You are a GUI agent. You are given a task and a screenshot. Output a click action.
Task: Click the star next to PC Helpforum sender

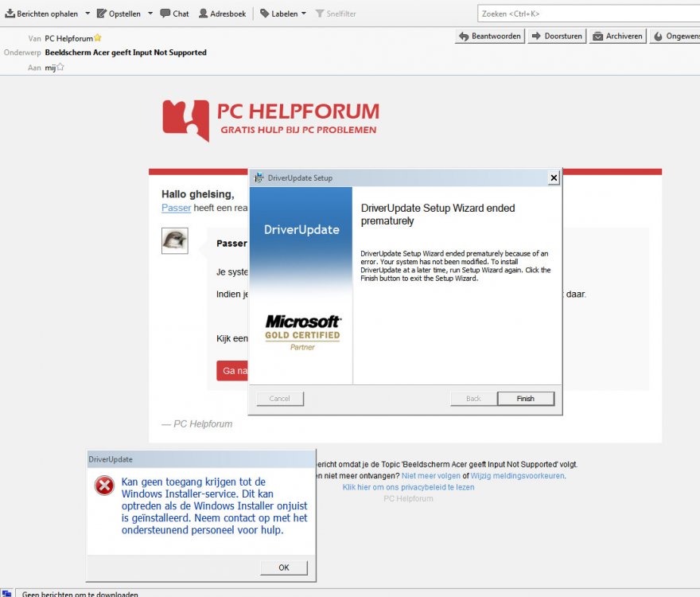98,38
